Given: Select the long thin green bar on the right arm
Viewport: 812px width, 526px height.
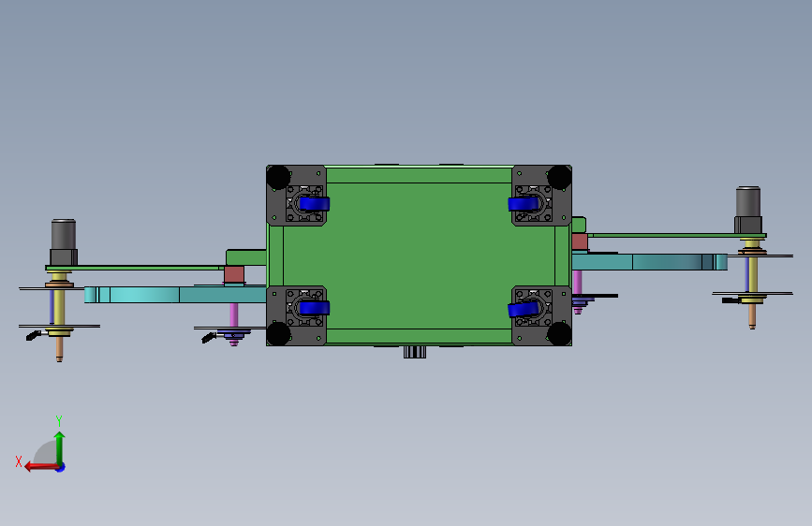Looking at the screenshot, I should pos(677,235).
